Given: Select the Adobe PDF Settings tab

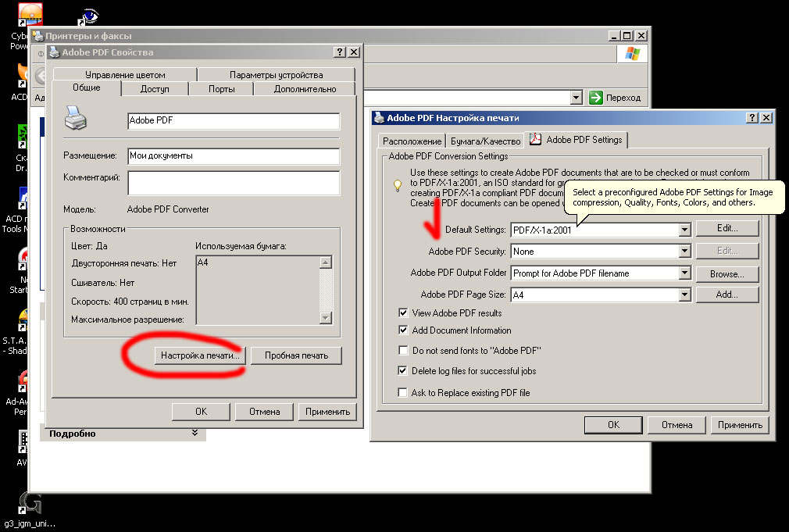Looking at the screenshot, I should coord(577,139).
